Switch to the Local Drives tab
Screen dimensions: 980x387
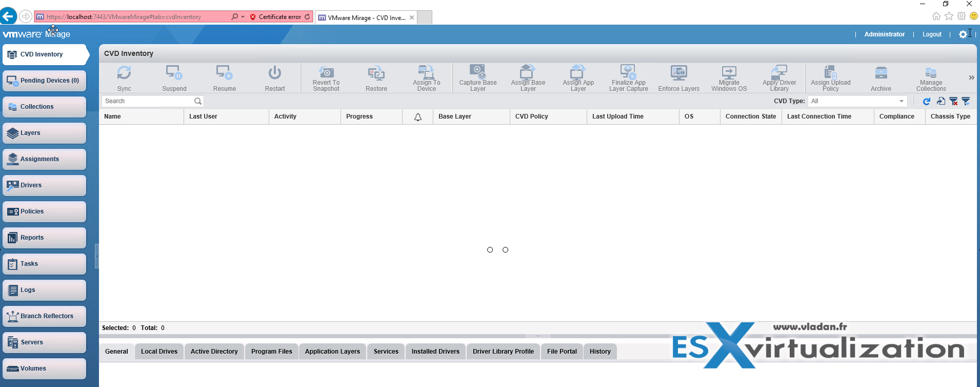159,352
